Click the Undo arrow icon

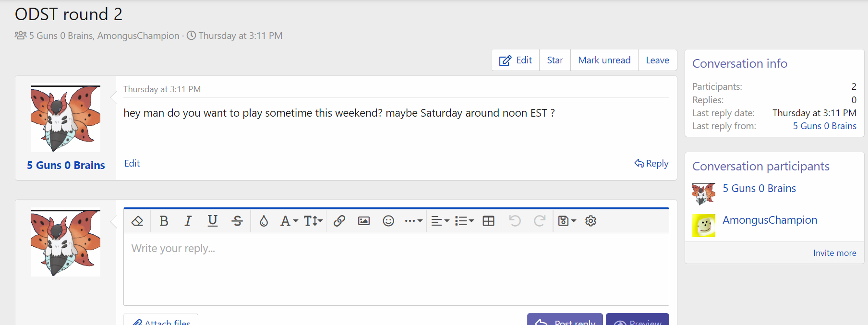pos(515,221)
